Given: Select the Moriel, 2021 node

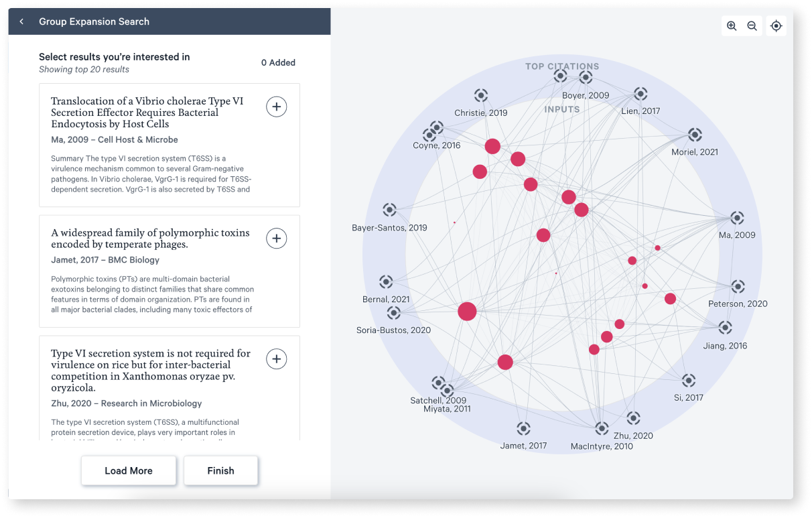Looking at the screenshot, I should pyautogui.click(x=694, y=134).
